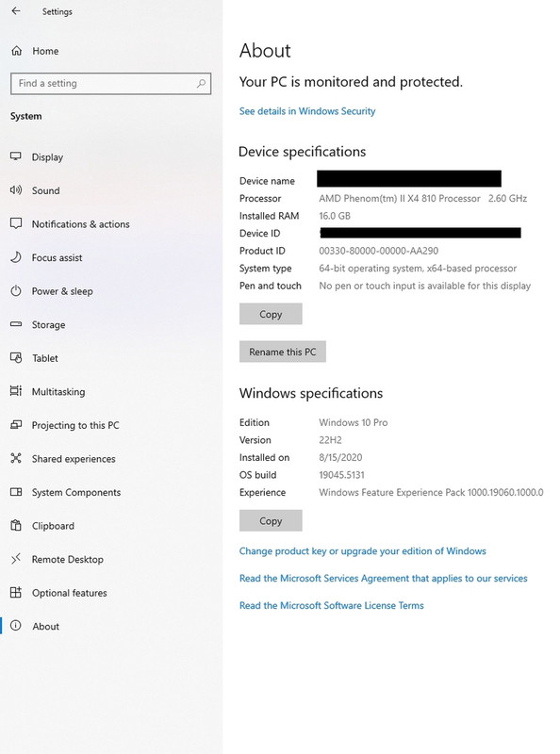Click the System Components icon
Viewport: 560px width, 754px height.
click(x=16, y=492)
